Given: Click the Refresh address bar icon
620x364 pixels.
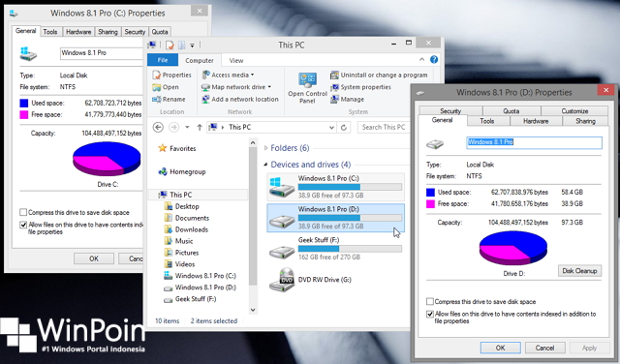Looking at the screenshot, I should pos(344,127).
